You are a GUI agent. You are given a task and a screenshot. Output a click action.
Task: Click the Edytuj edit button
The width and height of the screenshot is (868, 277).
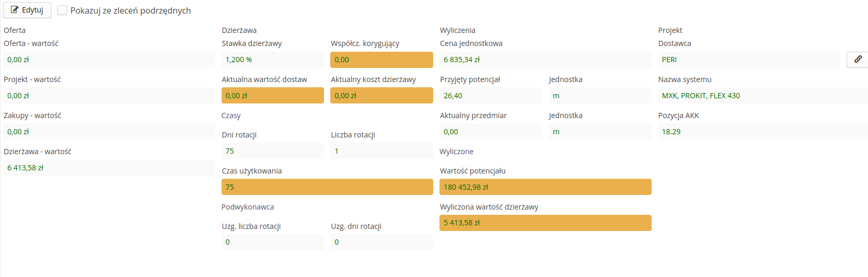27,10
